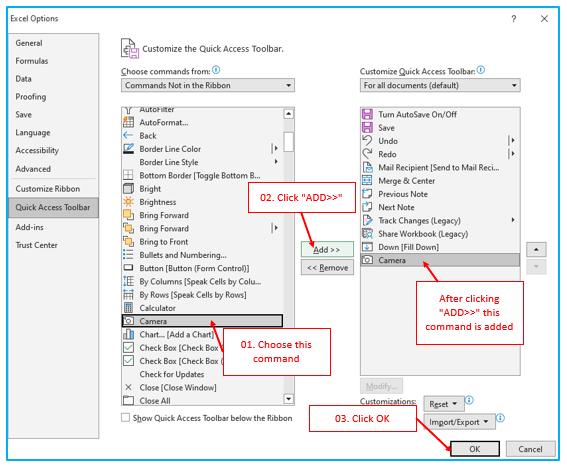The width and height of the screenshot is (567, 469).
Task: Expand the Reset dropdown button
Action: point(444,404)
